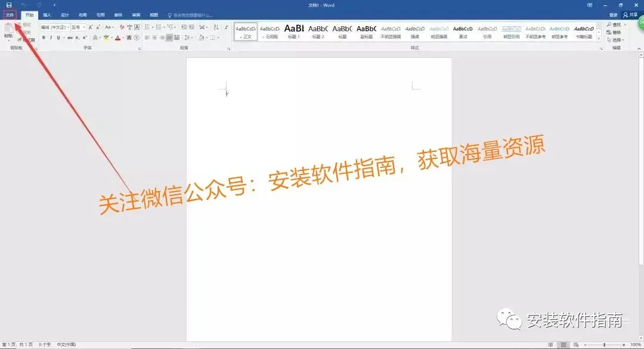Click the Decrease Indent icon
The width and height of the screenshot is (644, 349).
pos(184,27)
